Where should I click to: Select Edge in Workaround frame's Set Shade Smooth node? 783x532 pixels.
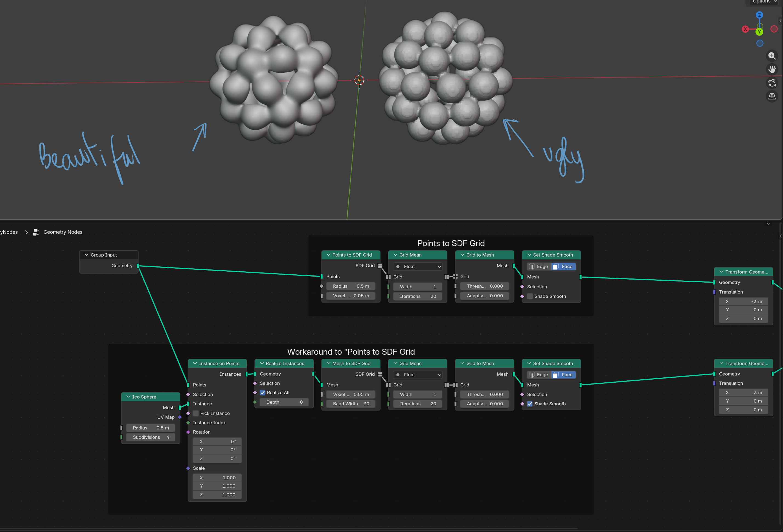tap(539, 375)
